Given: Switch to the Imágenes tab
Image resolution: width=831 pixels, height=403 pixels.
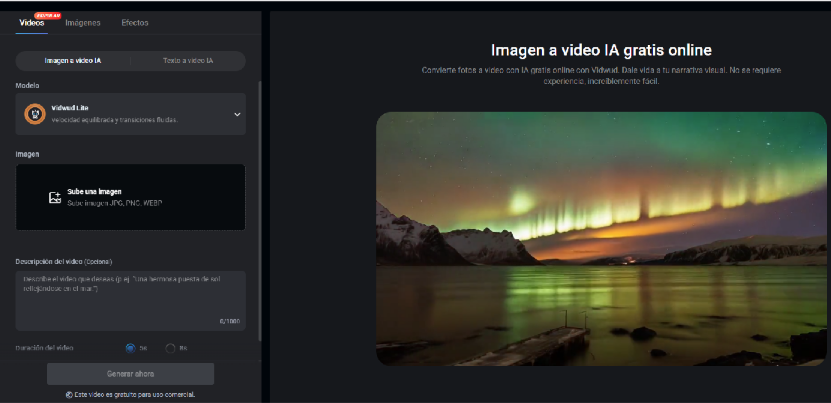Looking at the screenshot, I should (83, 23).
